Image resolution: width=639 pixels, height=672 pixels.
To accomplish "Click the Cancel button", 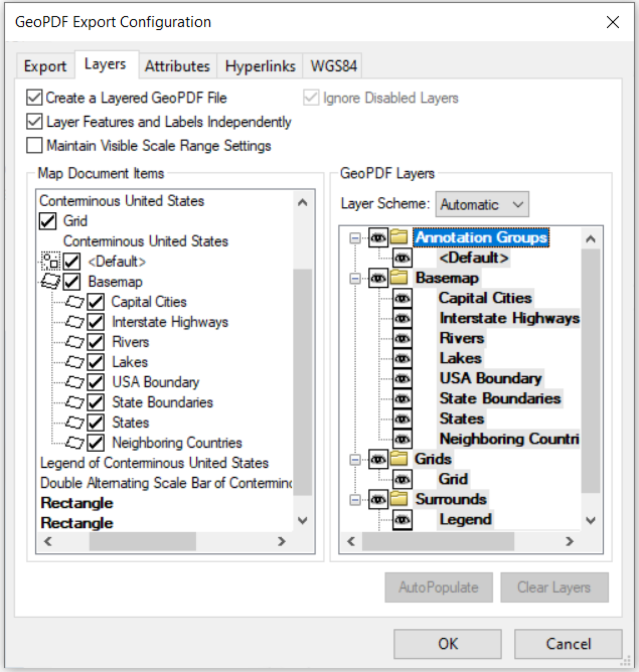I will [568, 644].
